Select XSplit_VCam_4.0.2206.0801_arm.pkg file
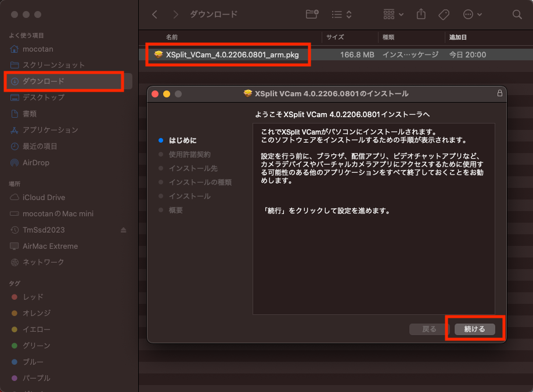Viewport: 533px width, 392px height. (x=232, y=55)
